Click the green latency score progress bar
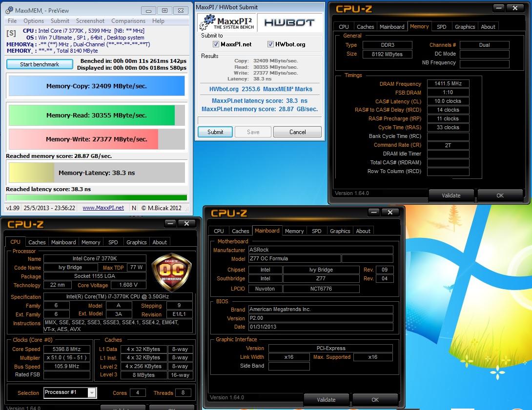 [x=96, y=197]
